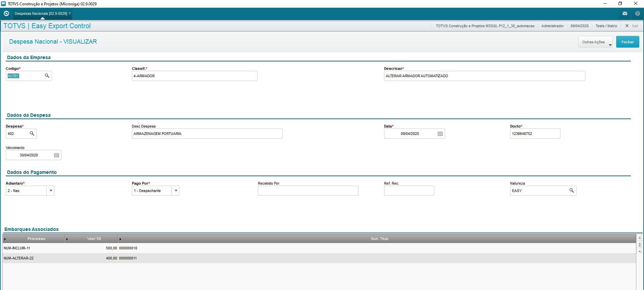Sort by the Num. Titulo column header

click(x=379, y=239)
